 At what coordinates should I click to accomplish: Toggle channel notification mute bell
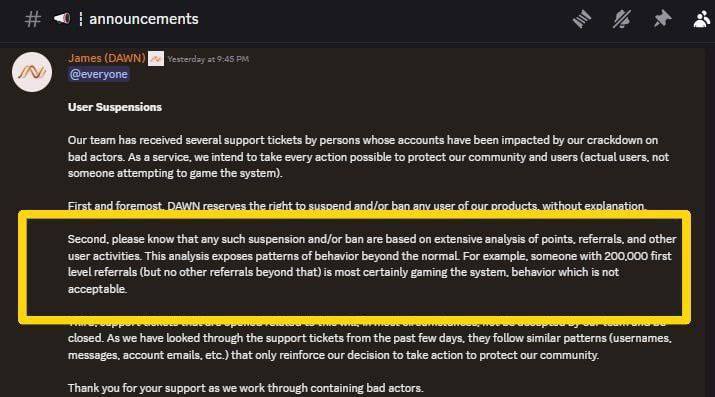pos(622,19)
